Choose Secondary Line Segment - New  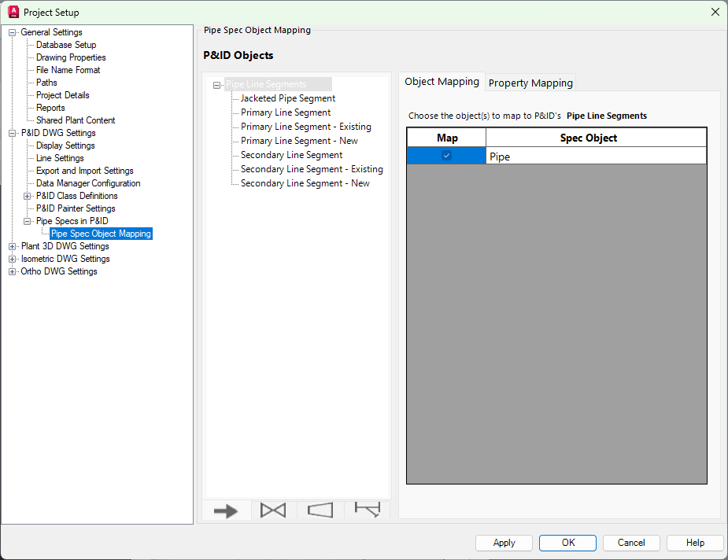click(305, 183)
